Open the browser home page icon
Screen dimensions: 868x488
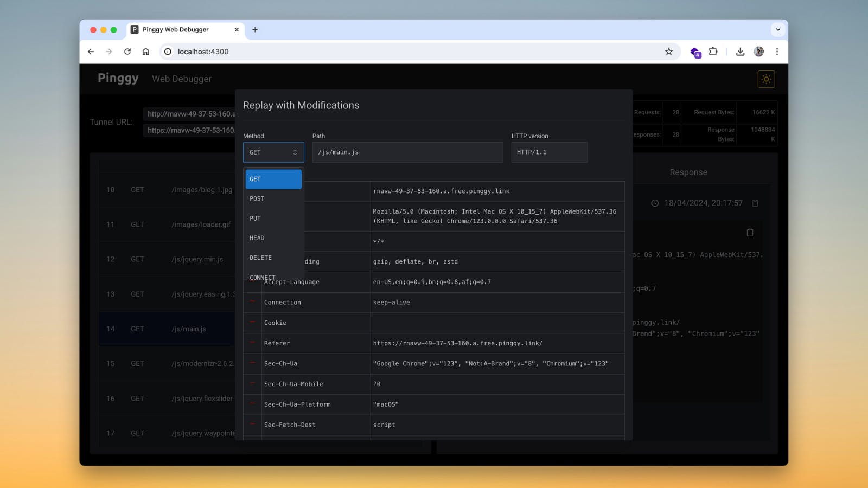146,52
